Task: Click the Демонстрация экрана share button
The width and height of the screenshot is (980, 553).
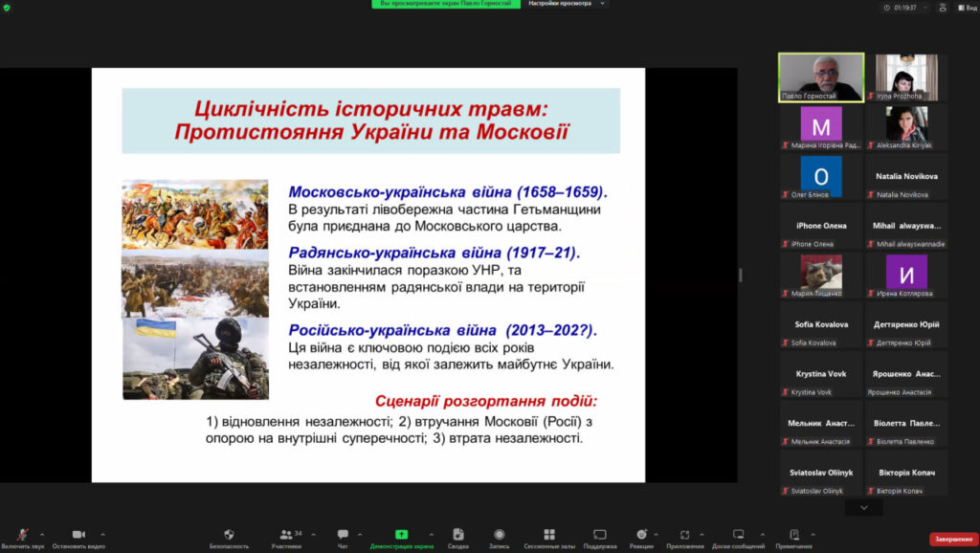Action: click(401, 536)
